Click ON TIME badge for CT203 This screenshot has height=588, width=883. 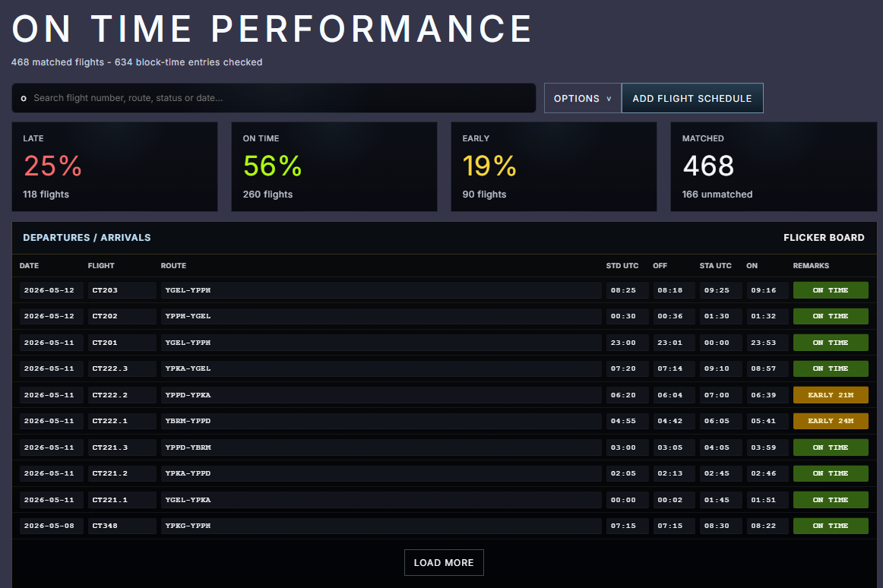click(x=831, y=291)
